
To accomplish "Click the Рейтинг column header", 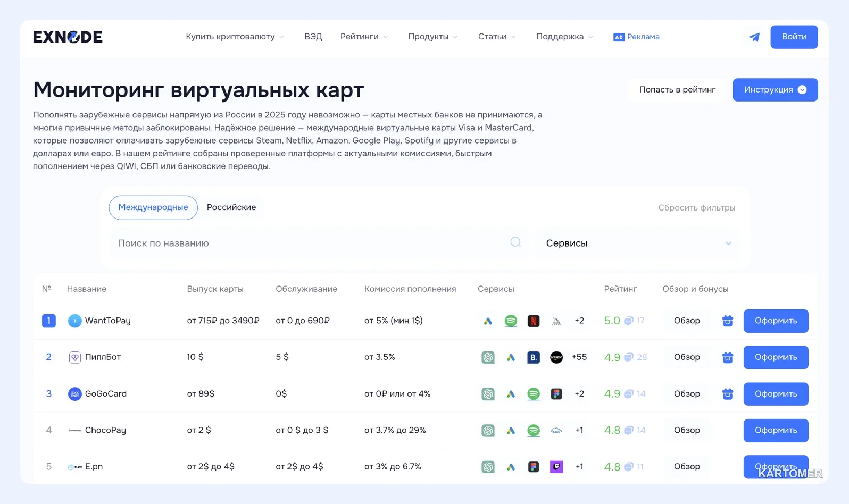I will [620, 289].
